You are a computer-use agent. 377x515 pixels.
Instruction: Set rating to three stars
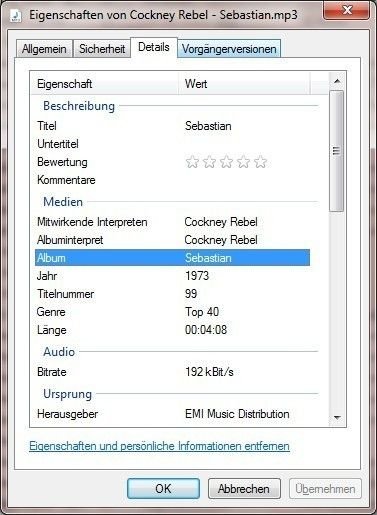pyautogui.click(x=226, y=162)
